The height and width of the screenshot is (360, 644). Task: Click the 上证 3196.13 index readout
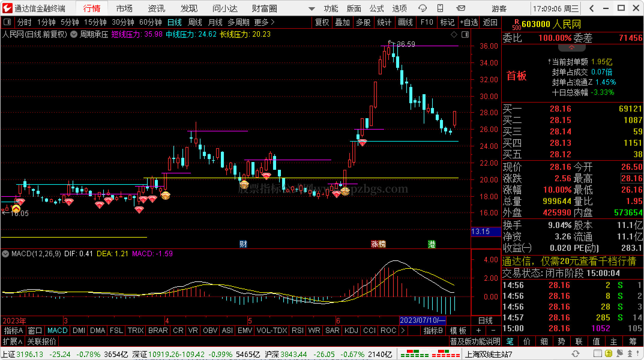23,355
